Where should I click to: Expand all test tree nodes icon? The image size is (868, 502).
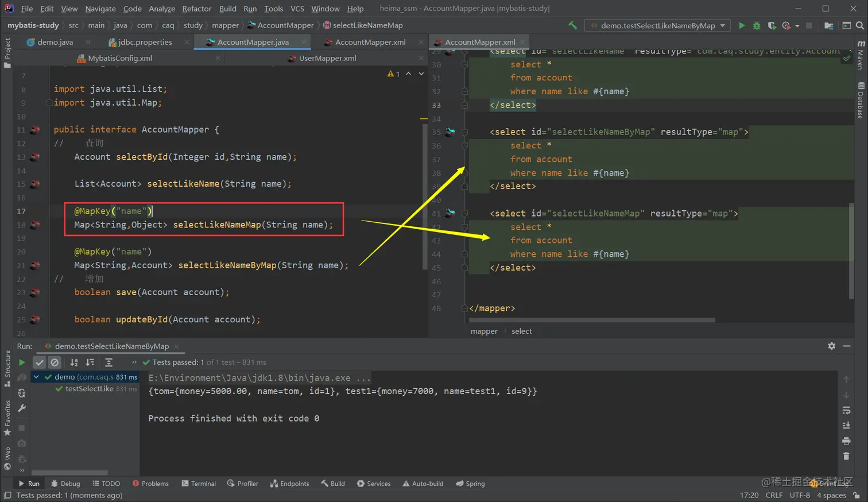(x=108, y=362)
